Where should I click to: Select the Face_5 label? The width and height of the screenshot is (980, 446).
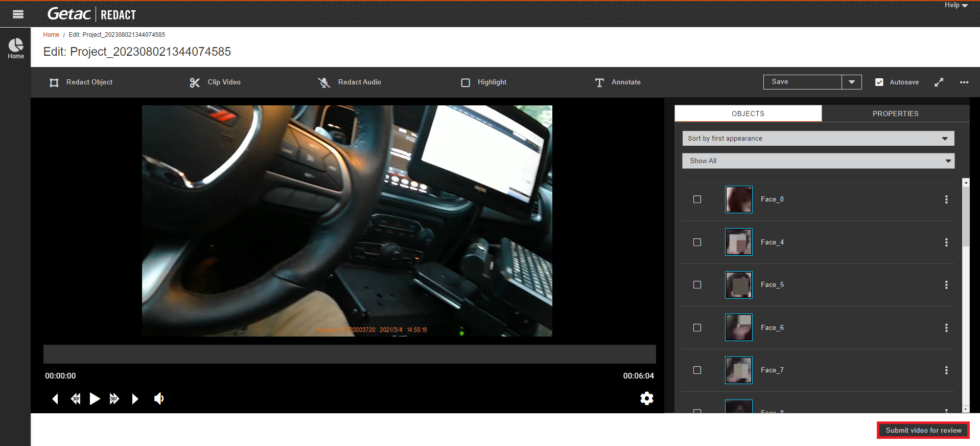point(772,285)
